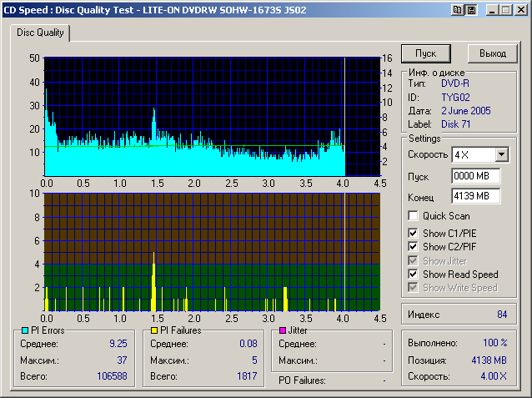Minimize the CD Speed window
Screen dimensions: 532x398
(x=492, y=9)
